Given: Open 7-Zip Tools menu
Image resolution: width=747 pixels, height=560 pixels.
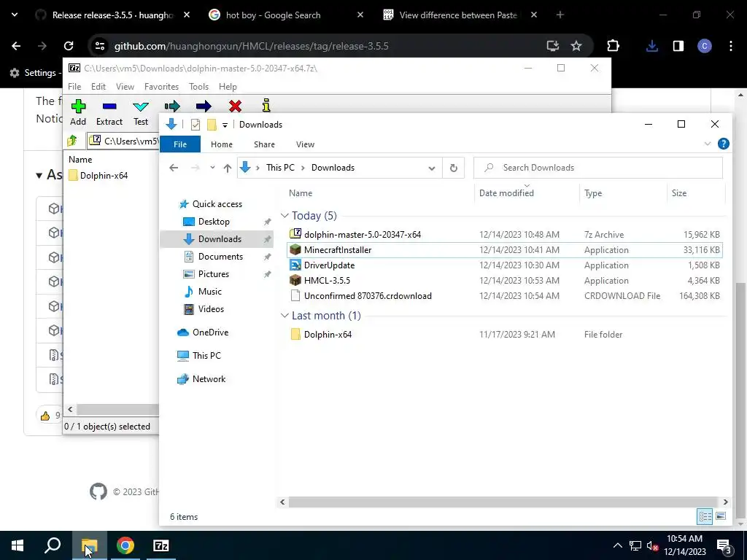Looking at the screenshot, I should pos(198,87).
